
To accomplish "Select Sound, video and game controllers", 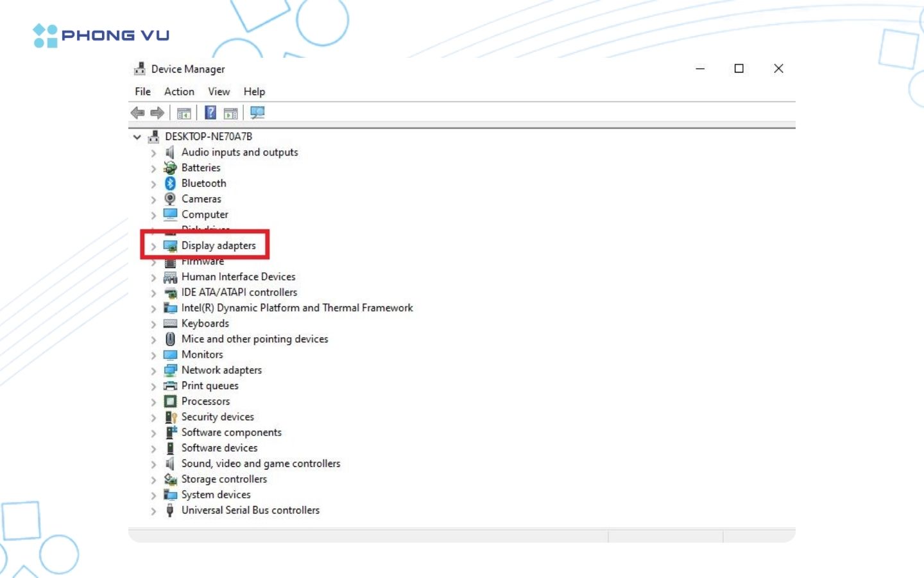I will [x=261, y=464].
